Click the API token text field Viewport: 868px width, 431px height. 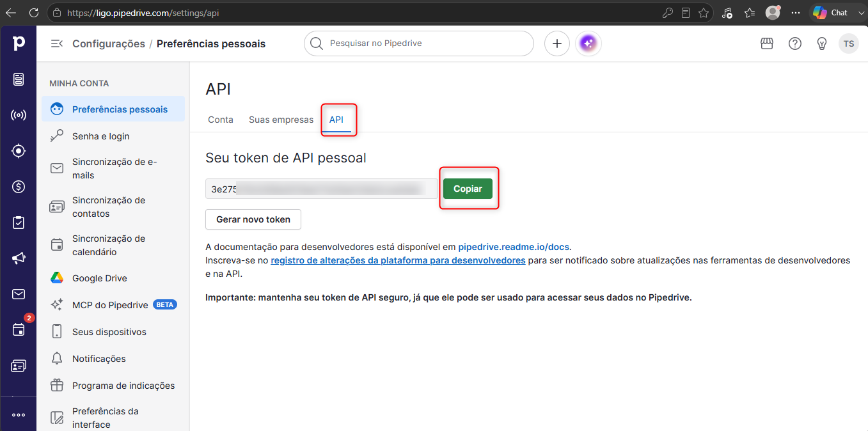pos(321,189)
